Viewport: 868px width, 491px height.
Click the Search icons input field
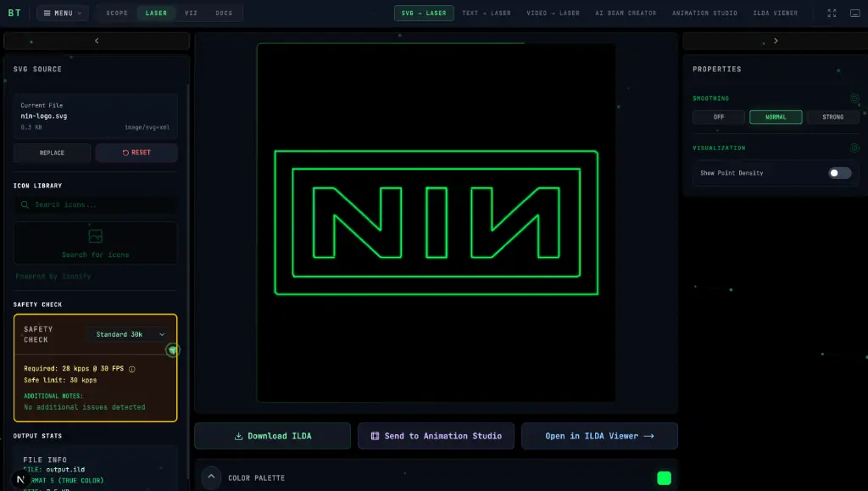(x=96, y=205)
